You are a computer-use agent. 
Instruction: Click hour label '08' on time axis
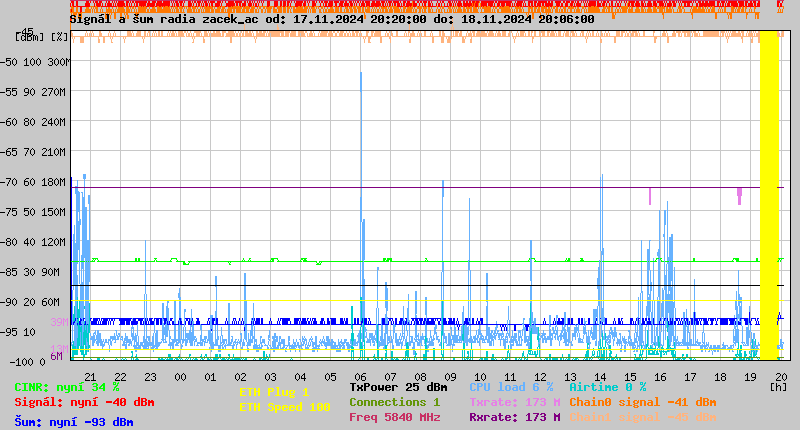point(420,377)
